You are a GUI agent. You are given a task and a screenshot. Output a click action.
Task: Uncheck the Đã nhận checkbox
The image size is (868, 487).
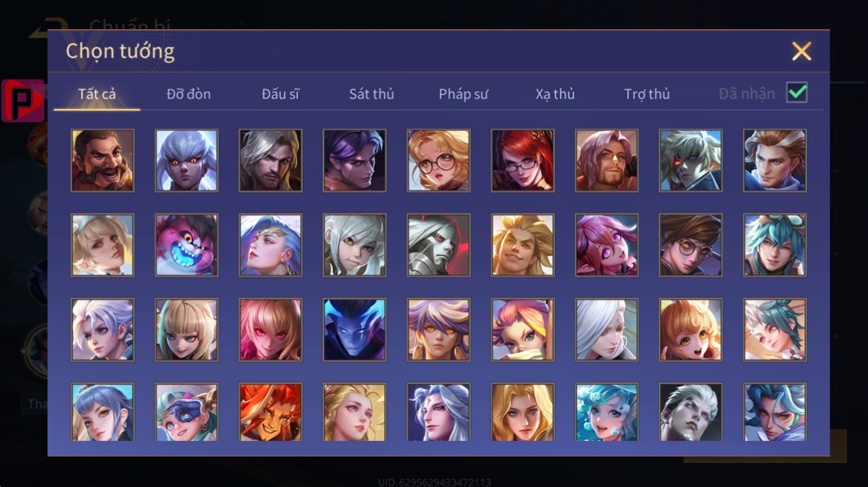click(x=797, y=93)
